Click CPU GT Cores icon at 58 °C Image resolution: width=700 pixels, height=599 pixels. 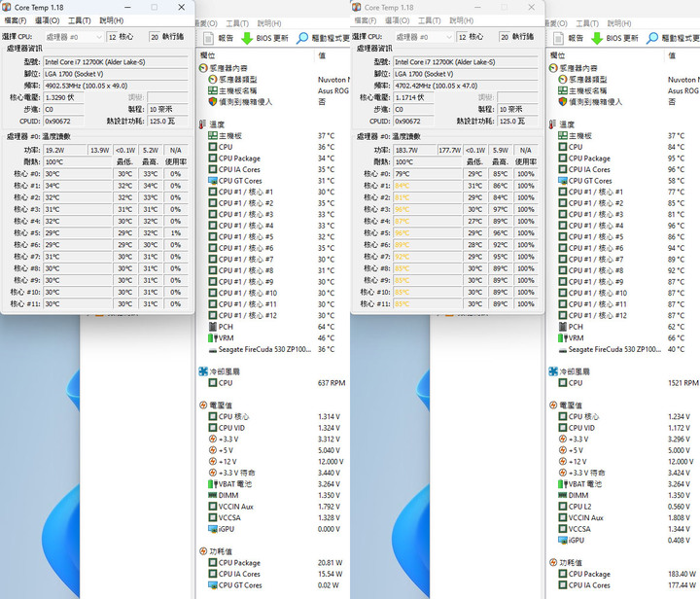coord(563,181)
